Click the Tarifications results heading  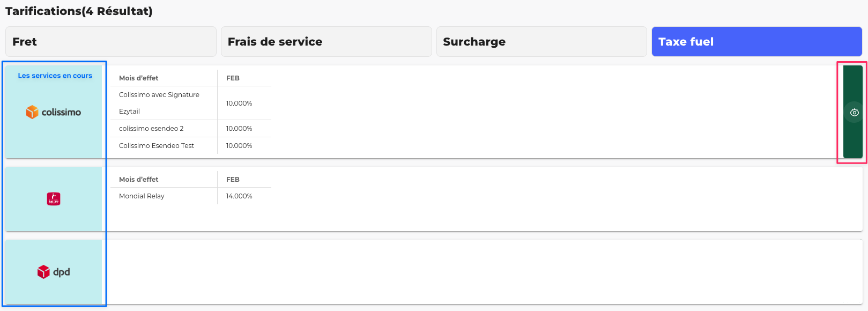click(x=79, y=11)
